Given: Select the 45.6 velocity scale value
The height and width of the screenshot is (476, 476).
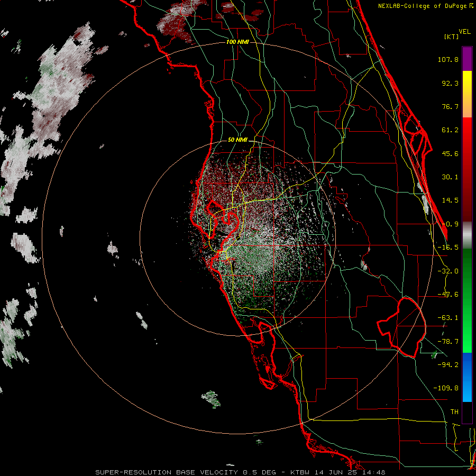Looking at the screenshot, I should point(450,153).
